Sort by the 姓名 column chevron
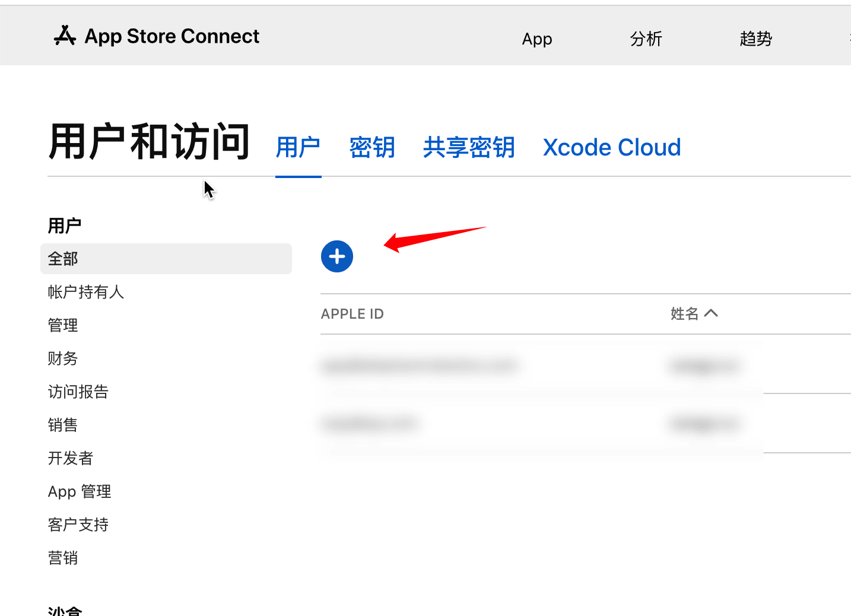851x616 pixels. (711, 313)
